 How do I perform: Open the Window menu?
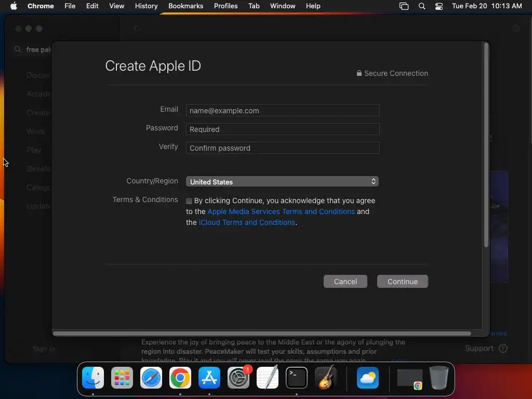tap(283, 6)
